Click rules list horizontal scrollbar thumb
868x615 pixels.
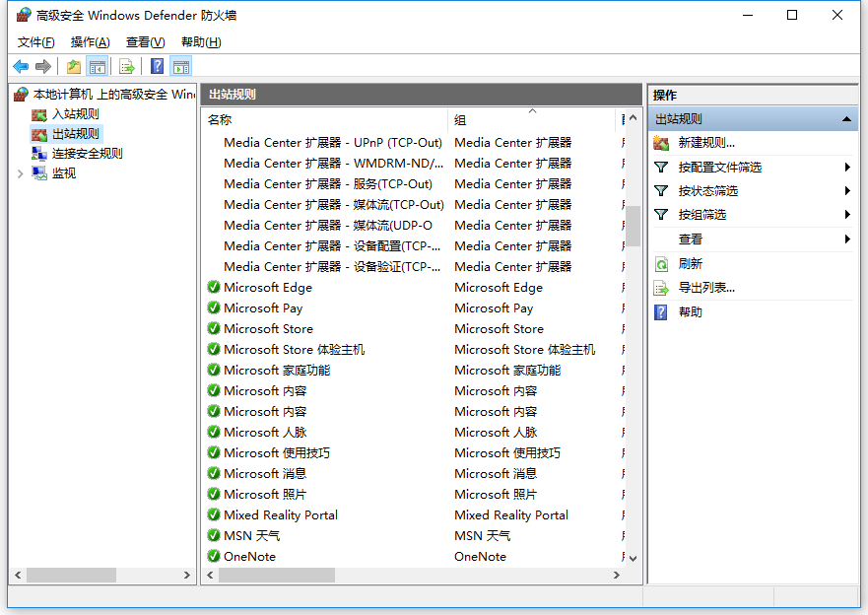point(277,576)
